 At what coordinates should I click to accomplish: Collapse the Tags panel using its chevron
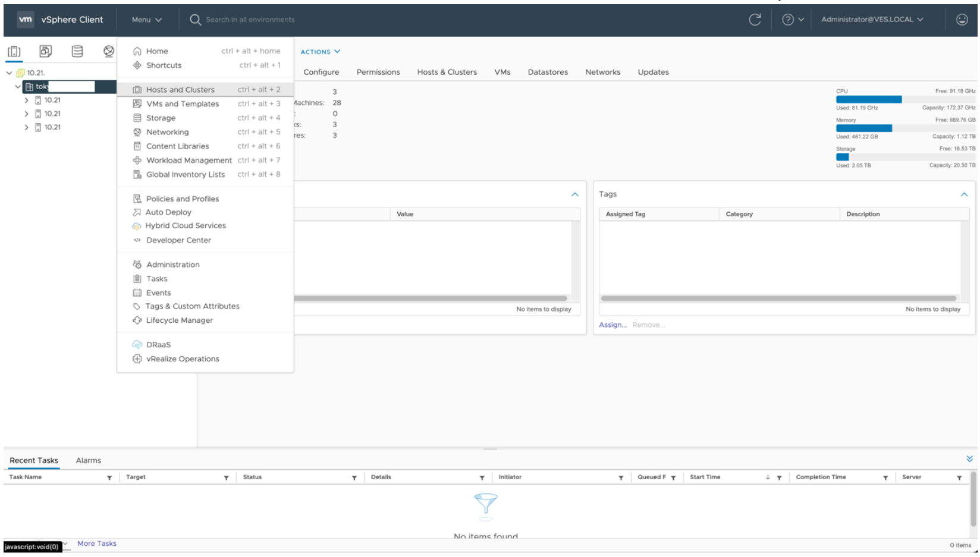click(x=965, y=194)
